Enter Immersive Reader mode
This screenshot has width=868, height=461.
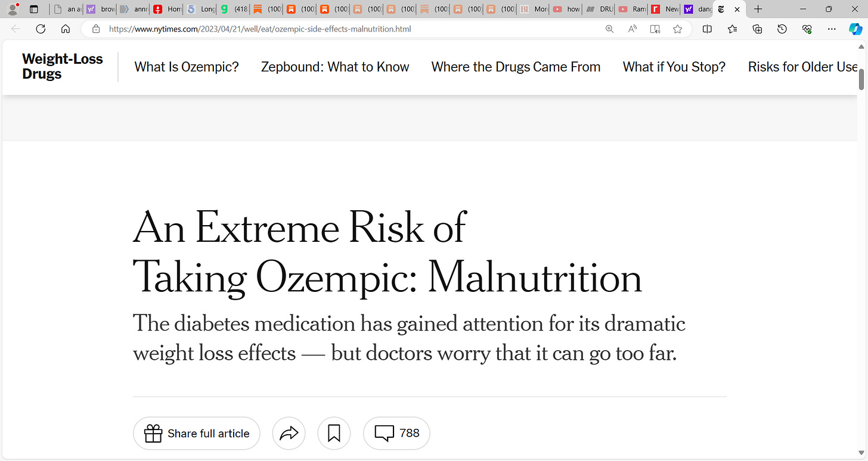(655, 29)
